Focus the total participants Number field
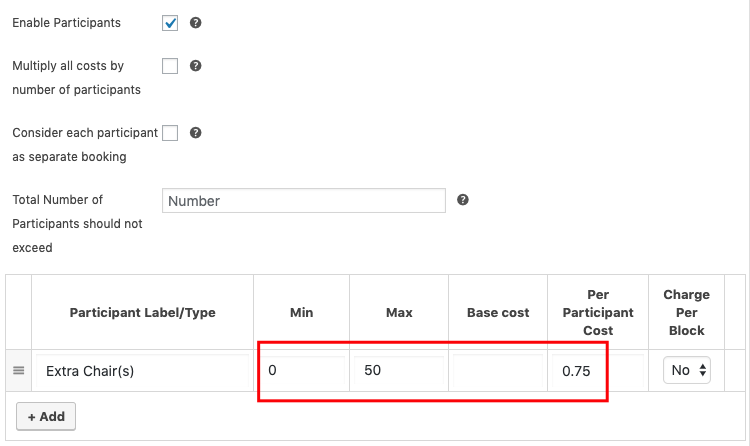This screenshot has height=446, width=750. tap(303, 201)
